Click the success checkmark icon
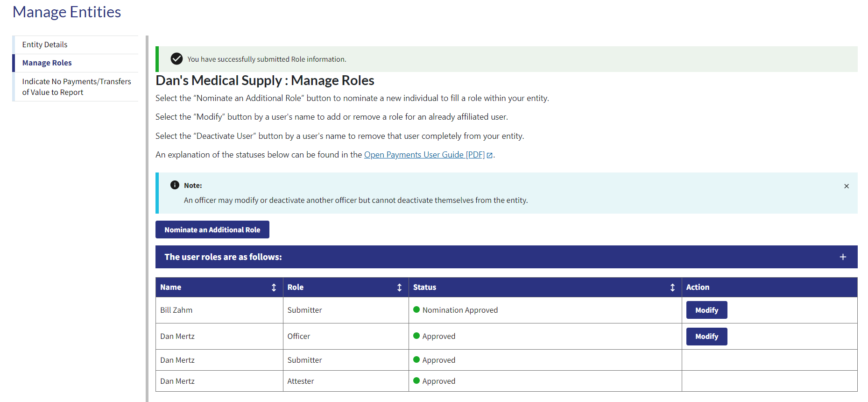This screenshot has height=402, width=868. [176, 59]
